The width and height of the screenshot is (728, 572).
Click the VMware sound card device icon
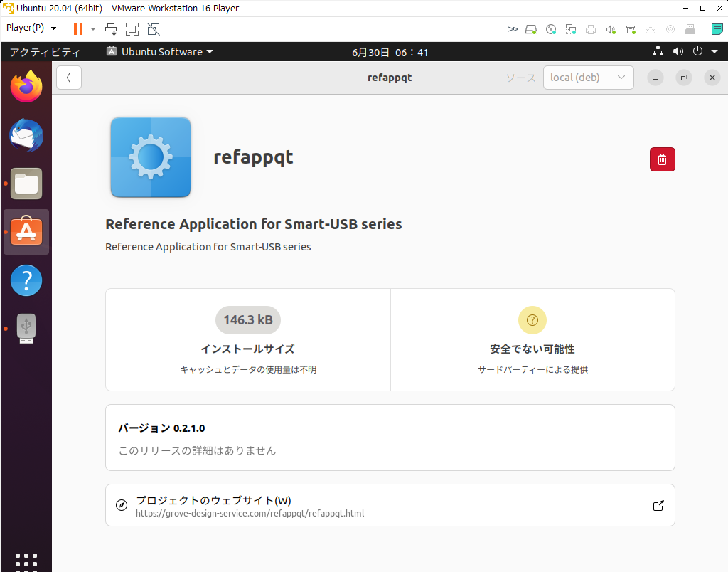(611, 30)
